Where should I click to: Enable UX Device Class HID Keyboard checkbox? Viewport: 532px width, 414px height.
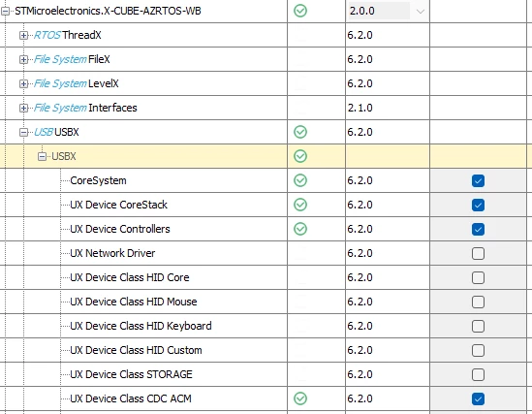(478, 327)
